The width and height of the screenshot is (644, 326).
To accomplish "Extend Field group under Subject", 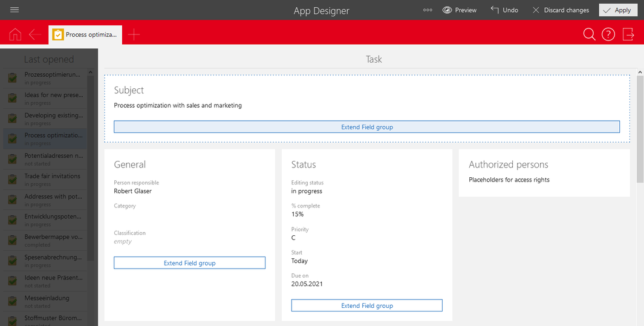I will click(366, 127).
